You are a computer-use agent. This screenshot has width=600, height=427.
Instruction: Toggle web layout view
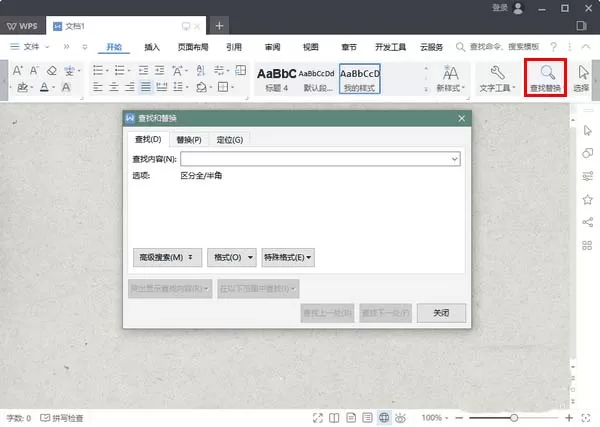click(x=384, y=418)
